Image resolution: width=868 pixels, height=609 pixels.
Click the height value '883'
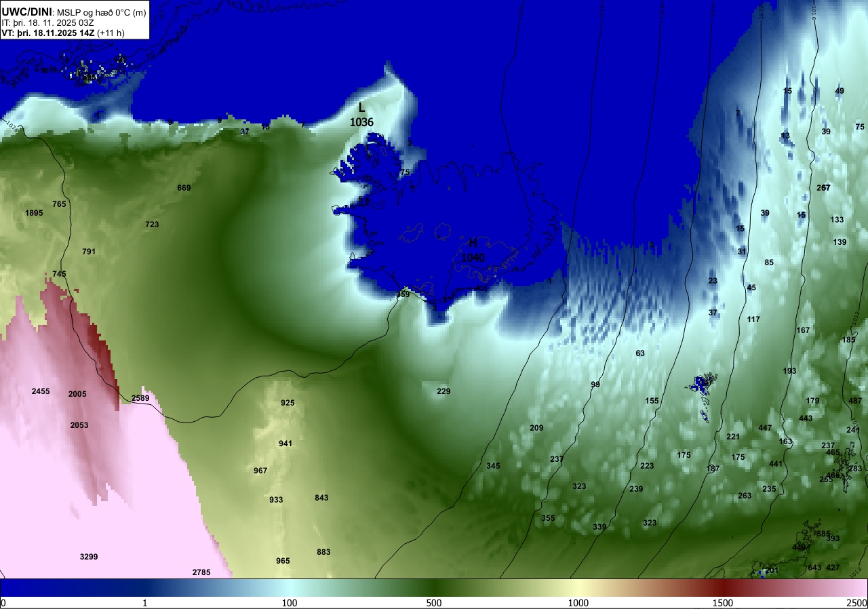pos(323,552)
